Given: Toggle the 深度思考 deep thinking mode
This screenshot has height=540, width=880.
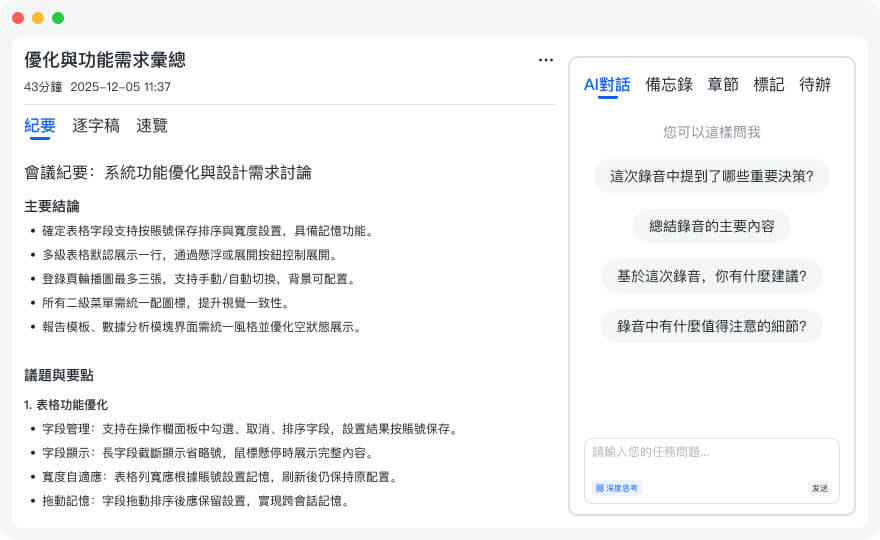Looking at the screenshot, I should [616, 488].
